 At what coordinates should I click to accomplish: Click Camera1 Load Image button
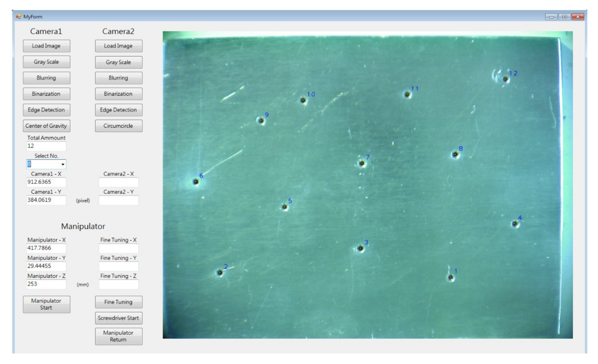tap(46, 46)
